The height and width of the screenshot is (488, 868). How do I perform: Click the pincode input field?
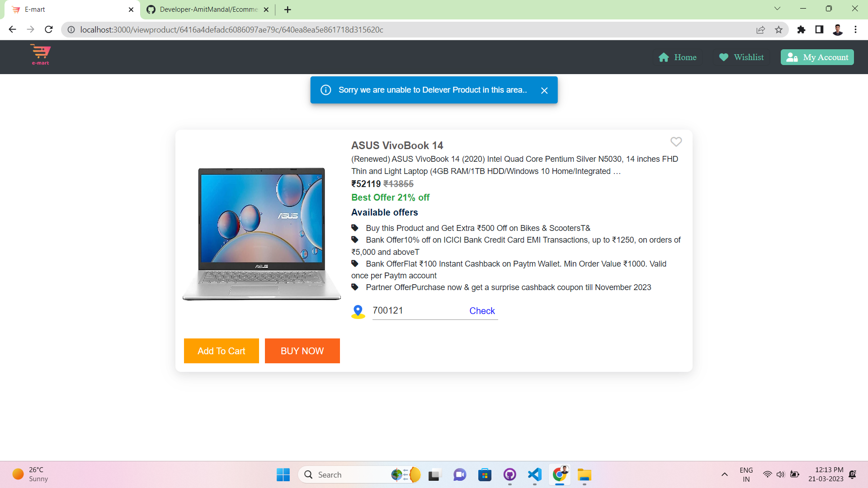pyautogui.click(x=416, y=311)
